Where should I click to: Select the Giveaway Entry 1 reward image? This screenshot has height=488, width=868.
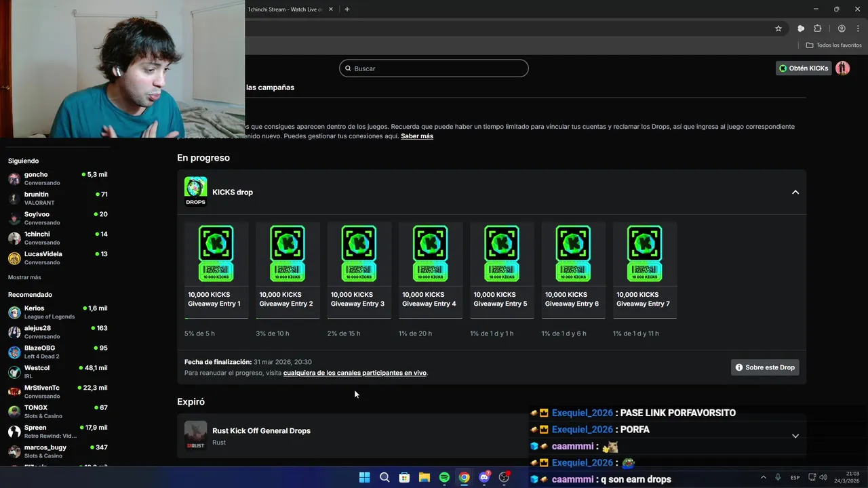click(x=216, y=254)
